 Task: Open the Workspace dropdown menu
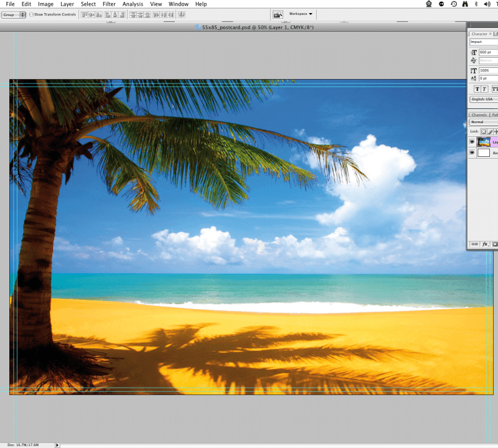[x=301, y=14]
